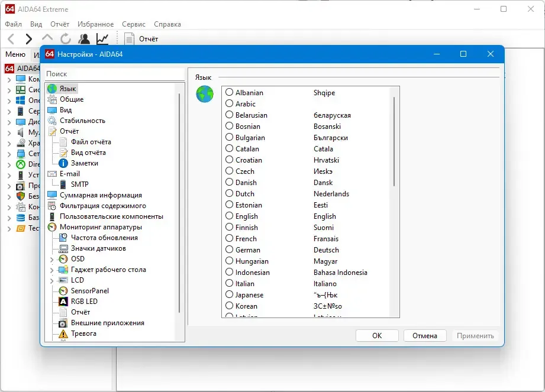Expand the Безопасность node in main tree
This screenshot has height=392, width=545.
click(x=9, y=196)
